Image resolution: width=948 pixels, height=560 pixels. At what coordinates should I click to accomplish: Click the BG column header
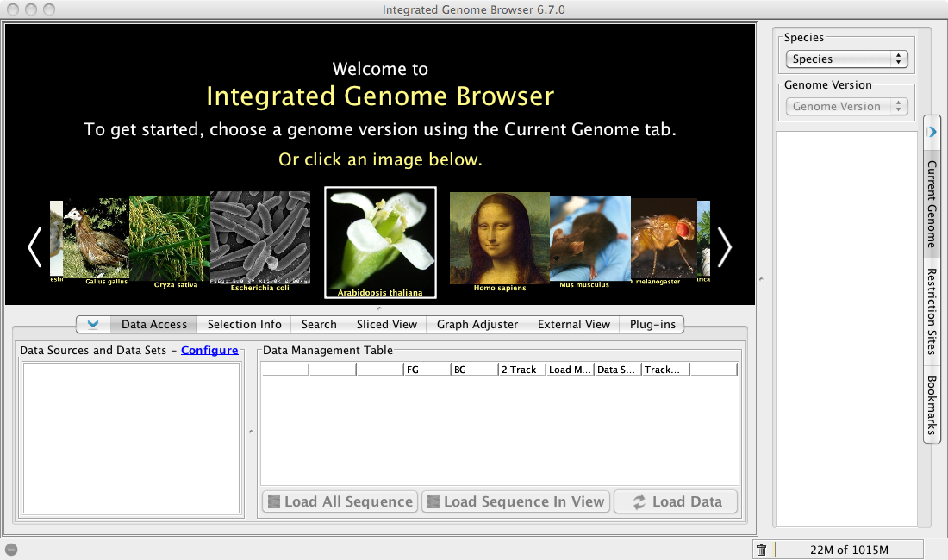pos(475,370)
